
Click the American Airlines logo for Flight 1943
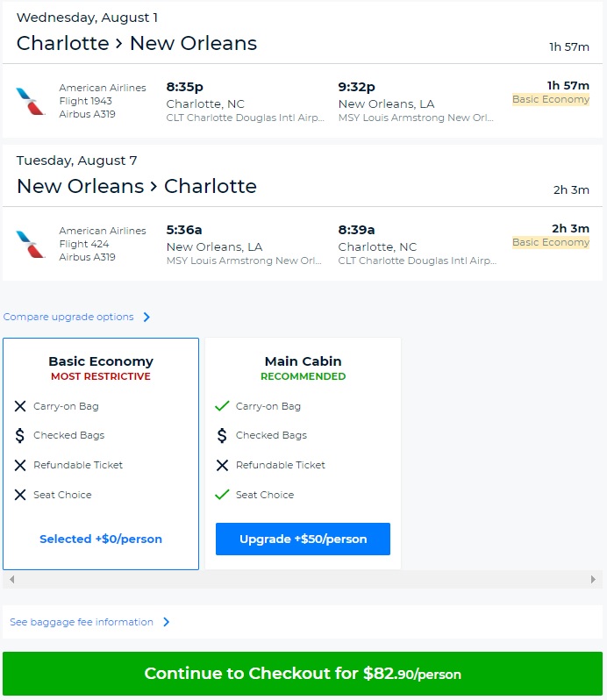click(x=31, y=101)
